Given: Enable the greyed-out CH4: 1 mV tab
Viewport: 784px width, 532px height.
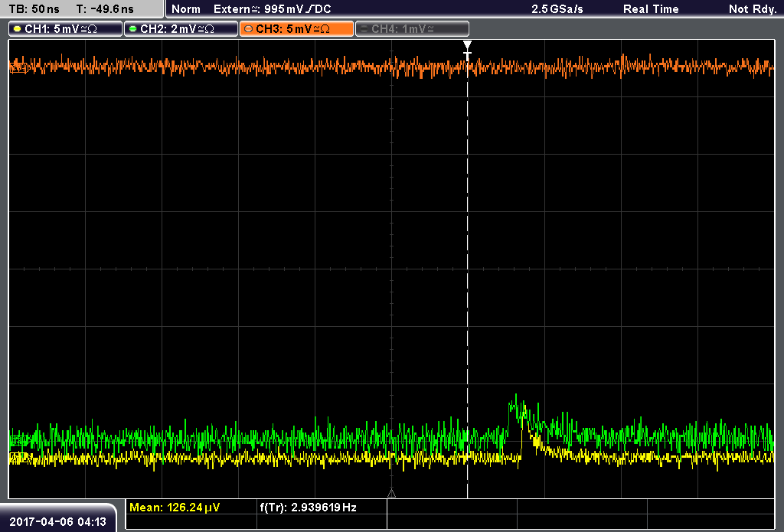Looking at the screenshot, I should pos(412,29).
